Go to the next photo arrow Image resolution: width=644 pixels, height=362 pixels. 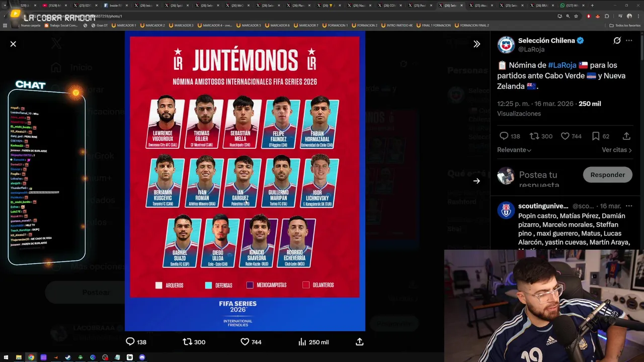coord(476,181)
